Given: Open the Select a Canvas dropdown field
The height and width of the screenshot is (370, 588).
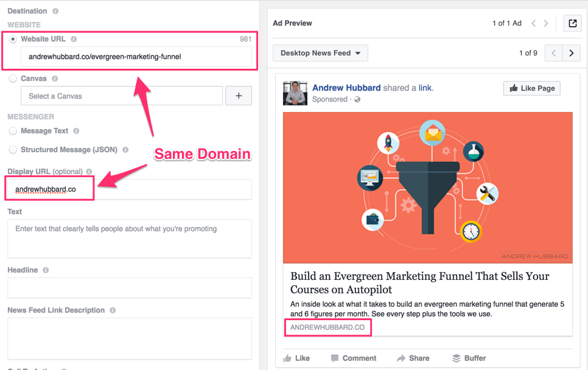Looking at the screenshot, I should point(122,96).
